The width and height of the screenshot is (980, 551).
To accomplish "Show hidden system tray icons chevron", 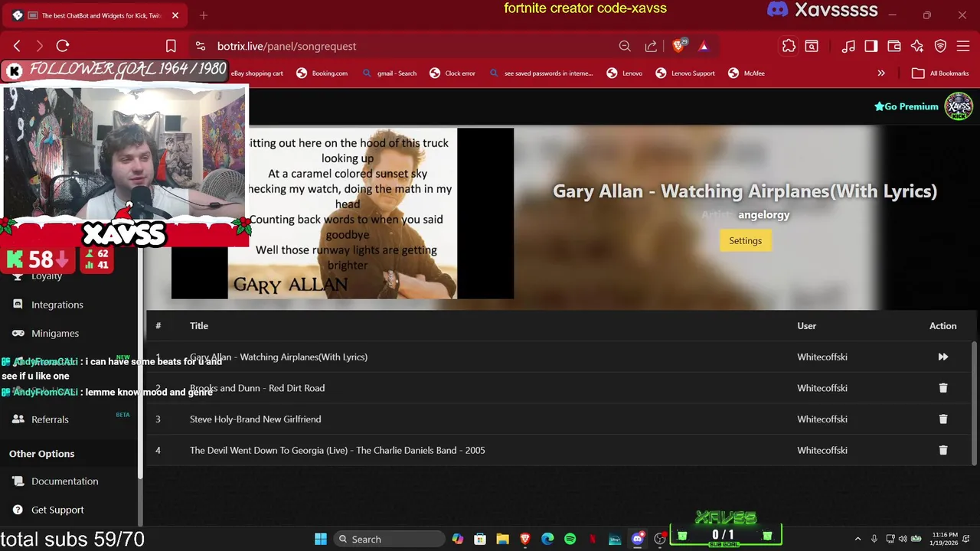I will point(857,539).
